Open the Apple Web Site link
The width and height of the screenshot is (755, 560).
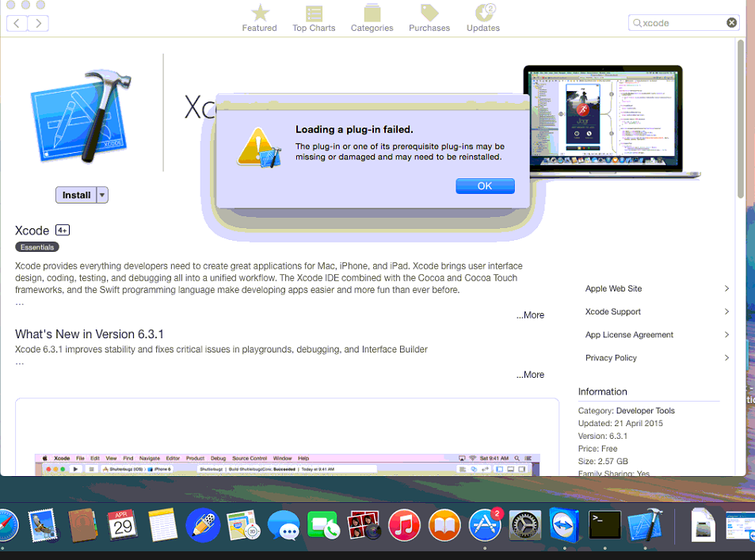point(613,288)
